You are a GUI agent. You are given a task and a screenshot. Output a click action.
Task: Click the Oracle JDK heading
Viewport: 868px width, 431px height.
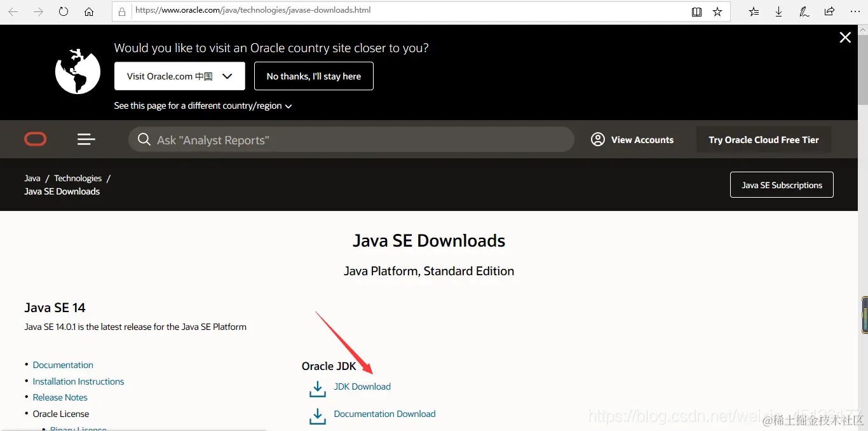pyautogui.click(x=329, y=366)
